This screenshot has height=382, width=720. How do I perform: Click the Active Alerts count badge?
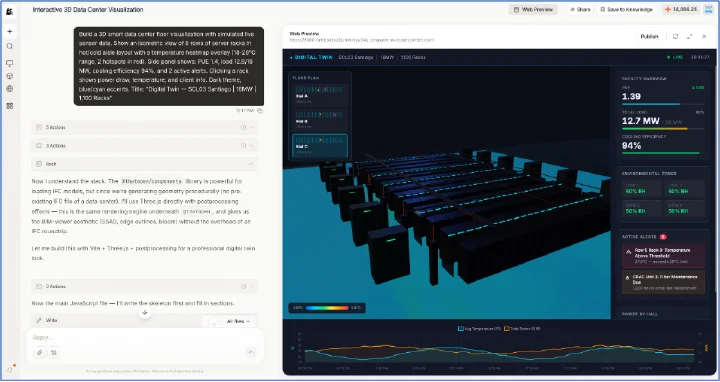click(663, 237)
